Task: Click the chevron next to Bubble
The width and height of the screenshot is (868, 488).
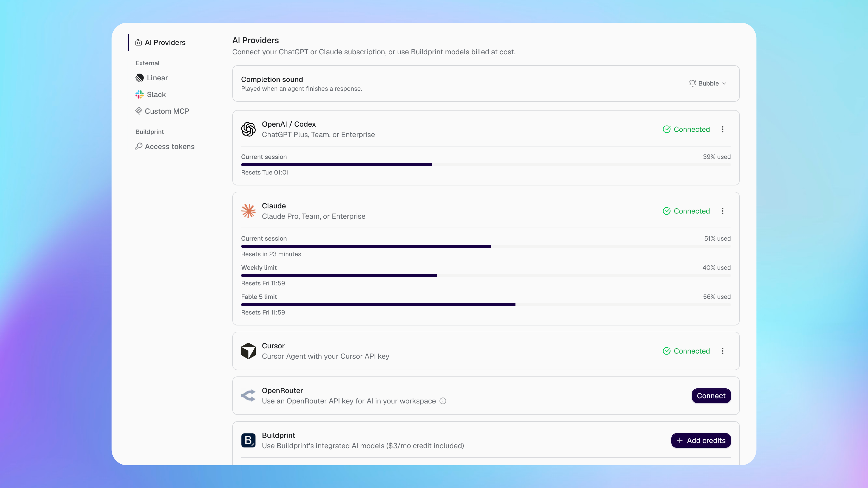Action: (724, 84)
